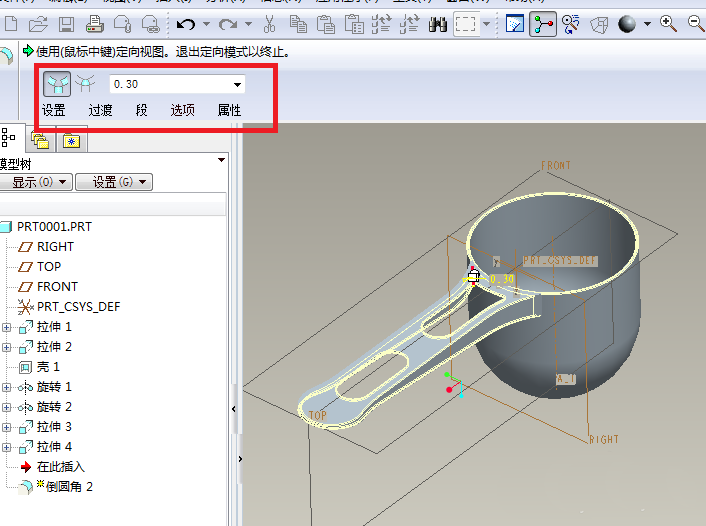Expand the 拉伸 4 feature node

(6, 447)
